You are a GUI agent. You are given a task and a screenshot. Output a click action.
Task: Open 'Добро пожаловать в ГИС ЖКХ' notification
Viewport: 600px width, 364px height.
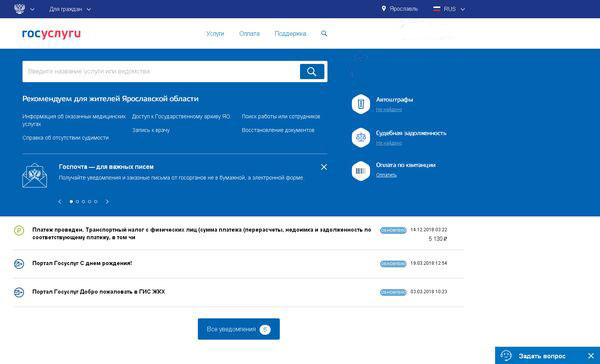click(x=99, y=292)
